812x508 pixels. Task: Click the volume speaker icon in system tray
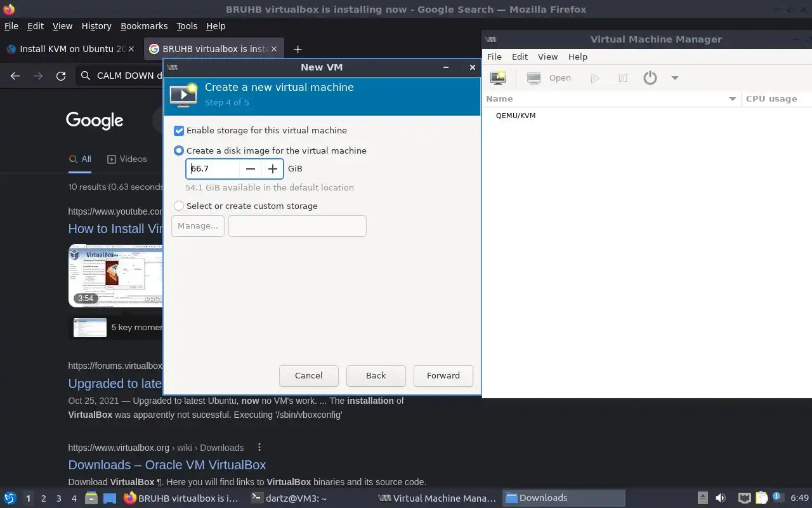pos(721,498)
